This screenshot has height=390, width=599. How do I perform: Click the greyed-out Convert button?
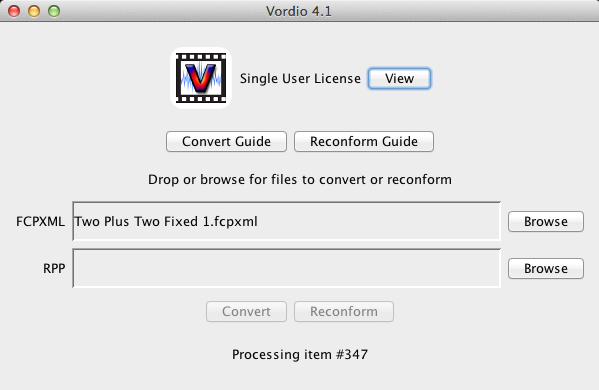click(x=246, y=311)
